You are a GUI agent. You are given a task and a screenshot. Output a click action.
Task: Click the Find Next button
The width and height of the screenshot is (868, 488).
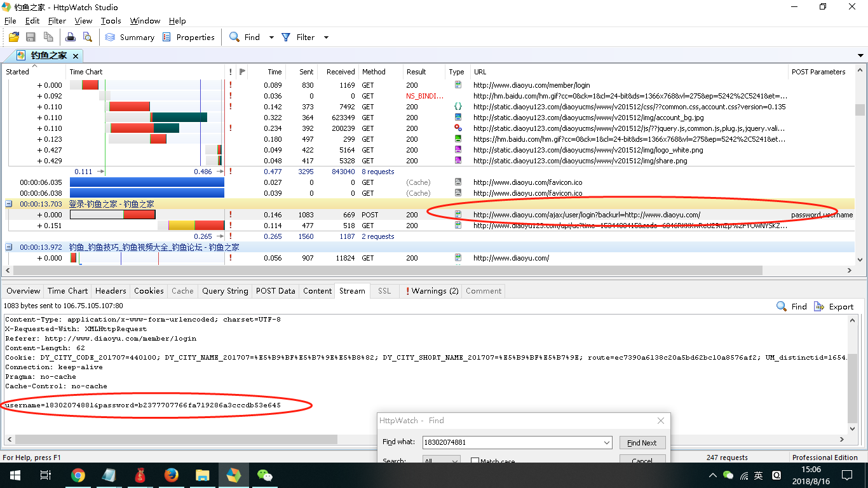[x=642, y=443]
